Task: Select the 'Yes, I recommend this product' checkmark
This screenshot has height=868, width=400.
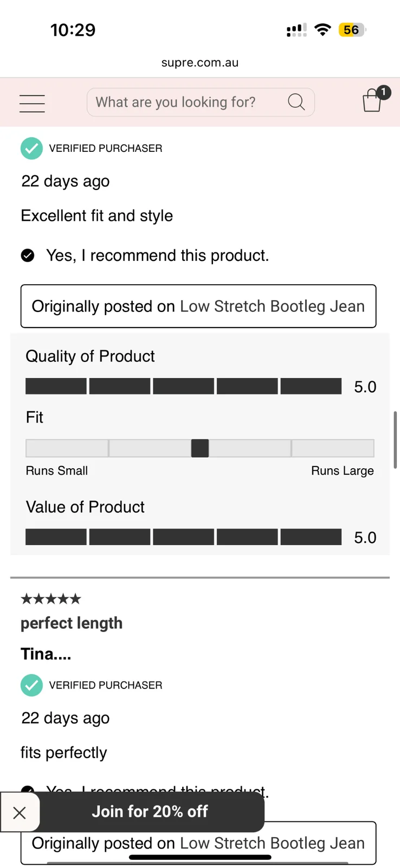Action: pos(28,256)
